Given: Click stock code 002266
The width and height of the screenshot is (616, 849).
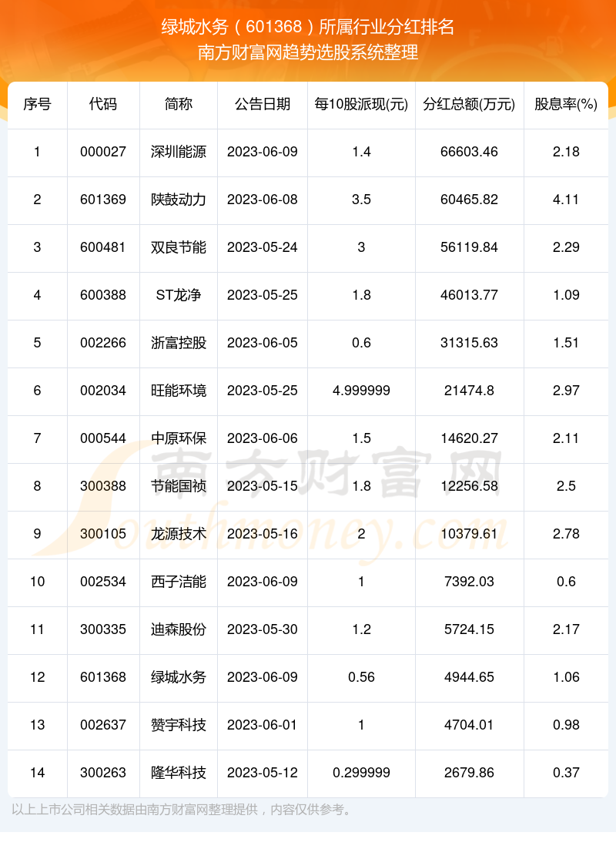Looking at the screenshot, I should click(x=103, y=343).
